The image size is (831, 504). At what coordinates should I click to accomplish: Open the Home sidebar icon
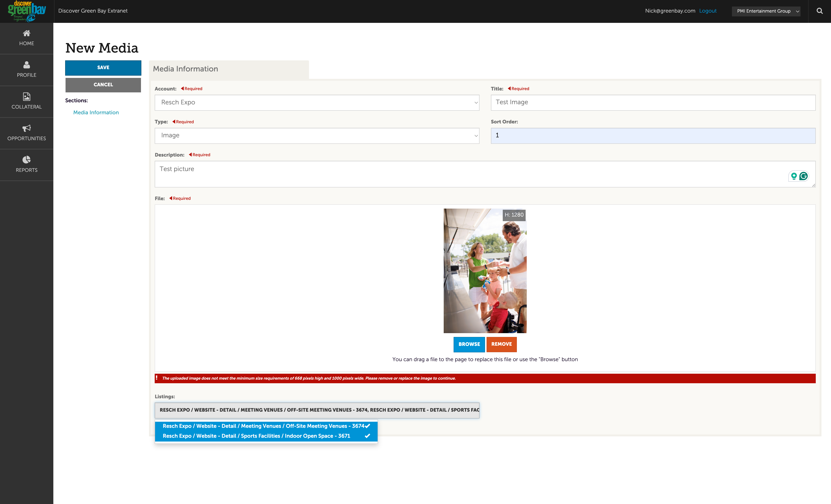[27, 33]
